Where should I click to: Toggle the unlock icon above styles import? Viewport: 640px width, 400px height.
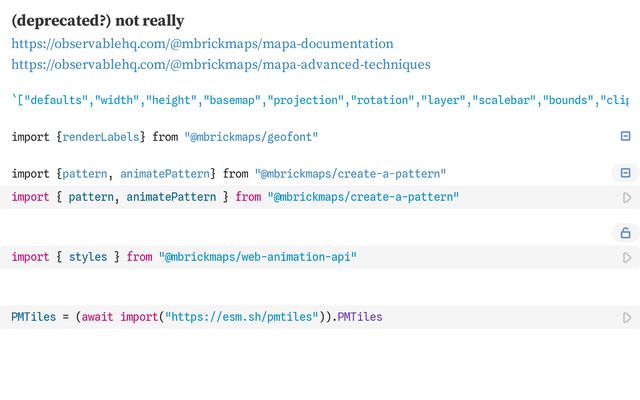pyautogui.click(x=625, y=233)
